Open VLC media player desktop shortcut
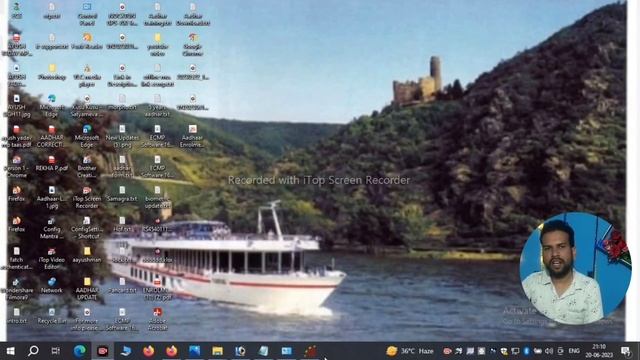 pos(87,76)
